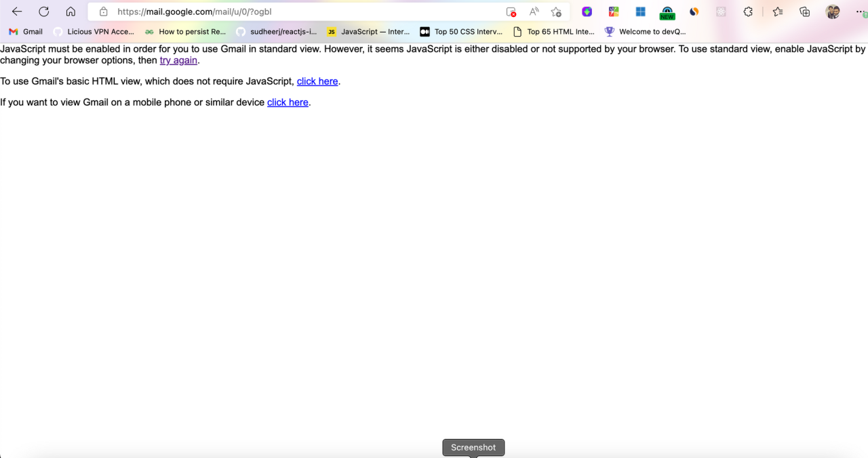Go to the browser home page
Image resolution: width=868 pixels, height=458 pixels.
(x=71, y=12)
